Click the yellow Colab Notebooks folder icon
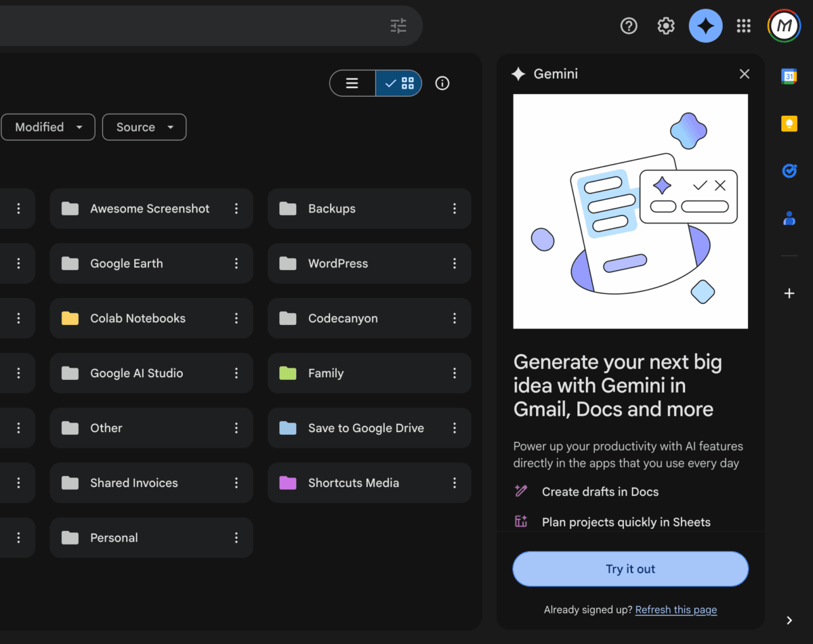The height and width of the screenshot is (644, 813). 70,318
